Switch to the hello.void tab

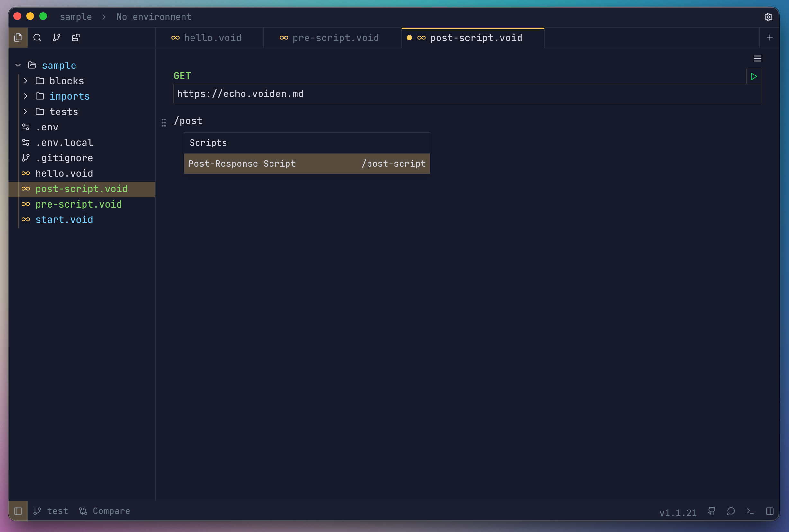pyautogui.click(x=212, y=38)
